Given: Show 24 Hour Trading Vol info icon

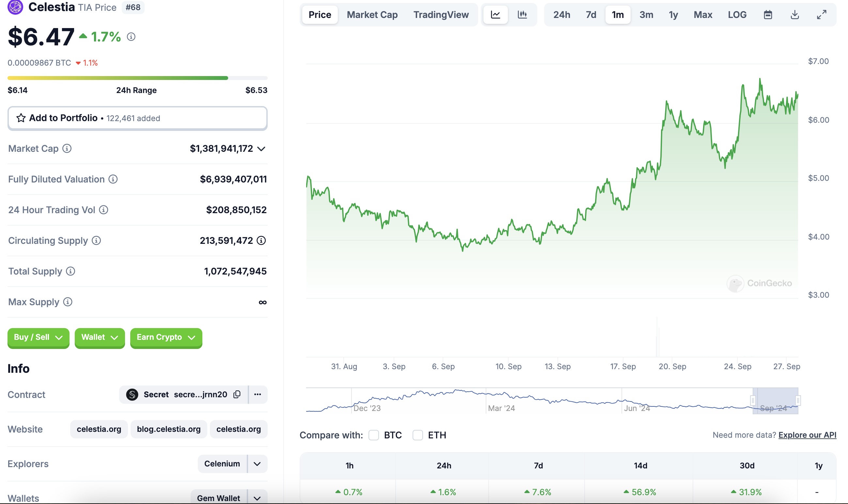Looking at the screenshot, I should (103, 210).
